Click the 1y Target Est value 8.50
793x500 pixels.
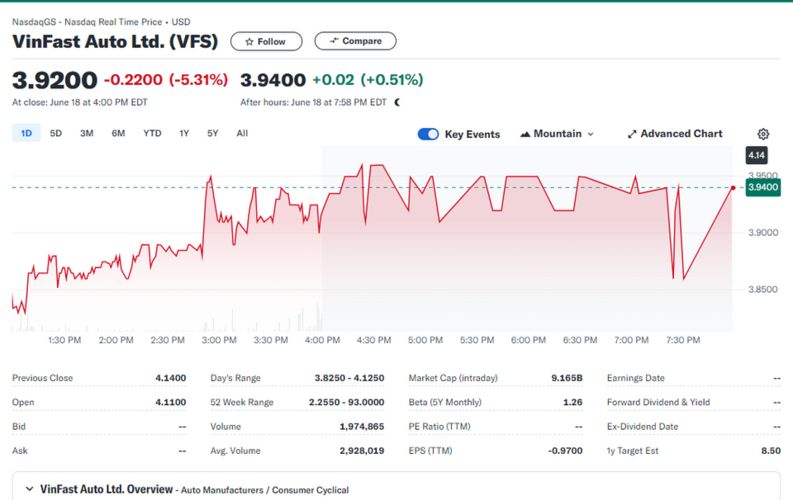tap(771, 450)
